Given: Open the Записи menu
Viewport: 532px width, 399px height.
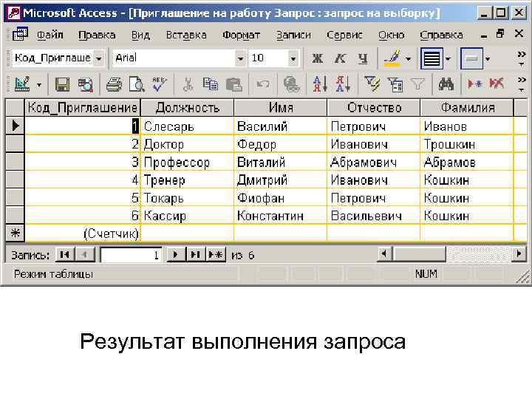Looking at the screenshot, I should (x=293, y=35).
